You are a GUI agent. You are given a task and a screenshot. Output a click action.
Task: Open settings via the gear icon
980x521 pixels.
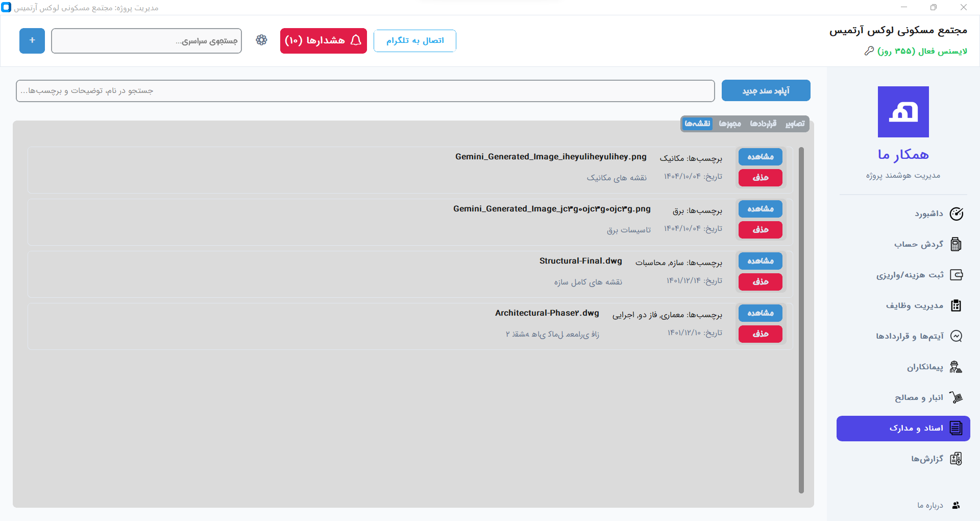[261, 40]
